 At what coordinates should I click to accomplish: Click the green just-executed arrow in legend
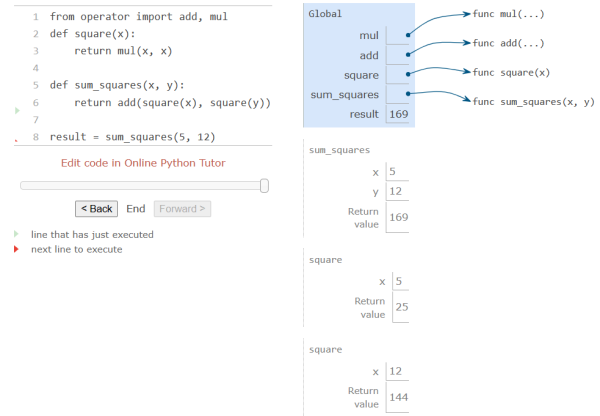click(16, 234)
